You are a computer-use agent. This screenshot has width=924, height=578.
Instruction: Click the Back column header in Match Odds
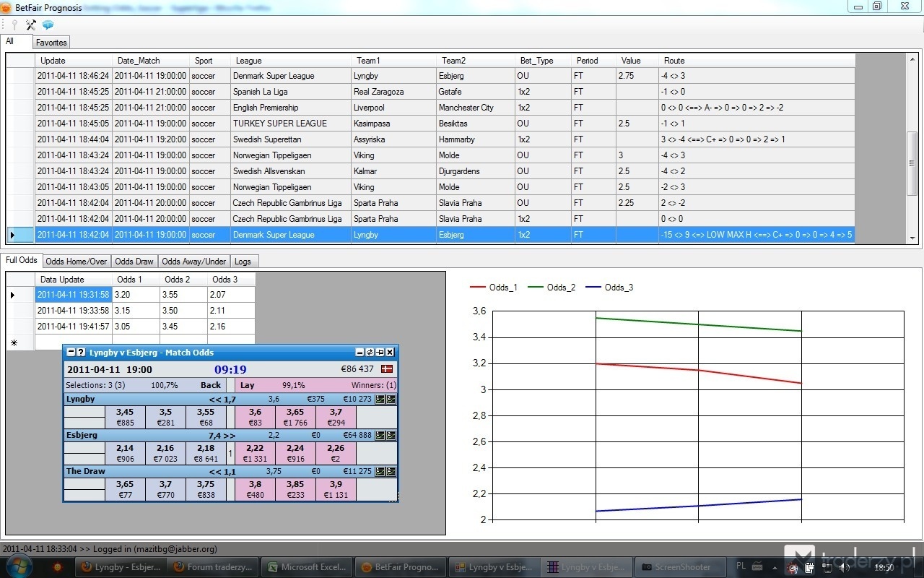[x=211, y=385]
